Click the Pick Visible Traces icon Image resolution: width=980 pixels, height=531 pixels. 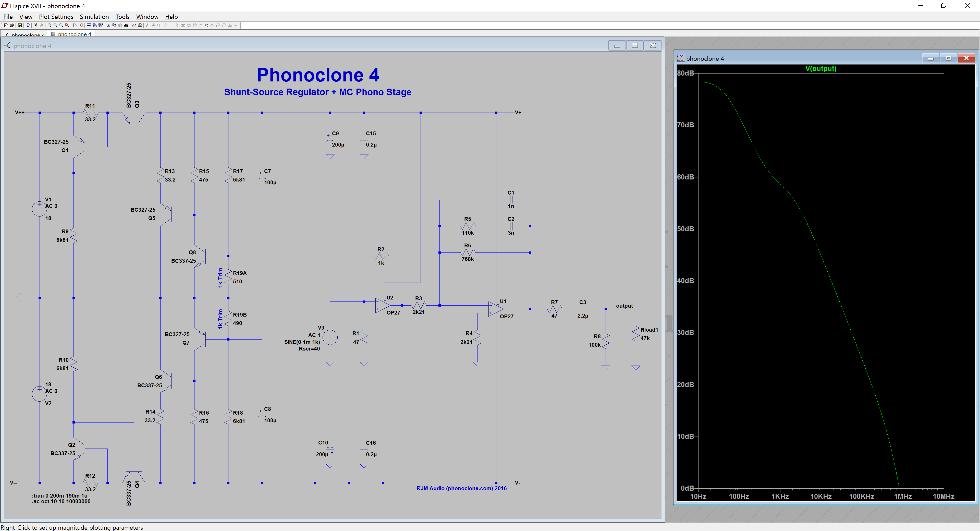[75, 26]
